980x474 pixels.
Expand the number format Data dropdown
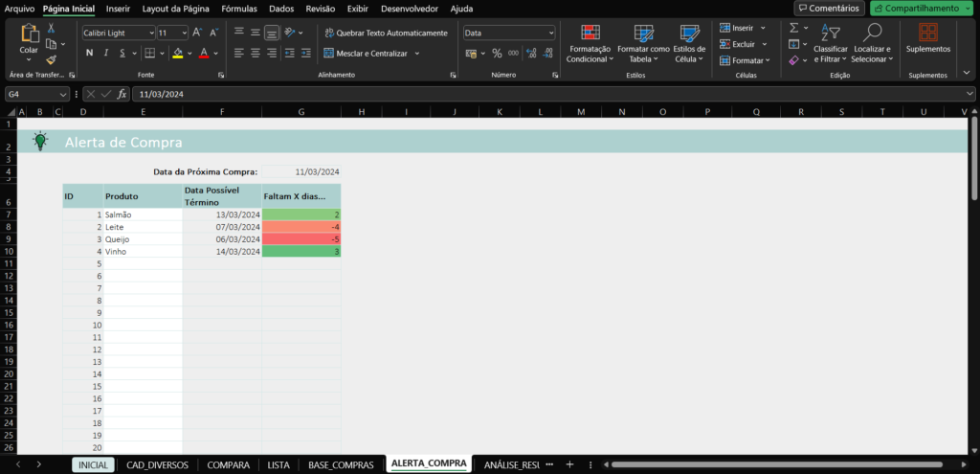tap(550, 33)
